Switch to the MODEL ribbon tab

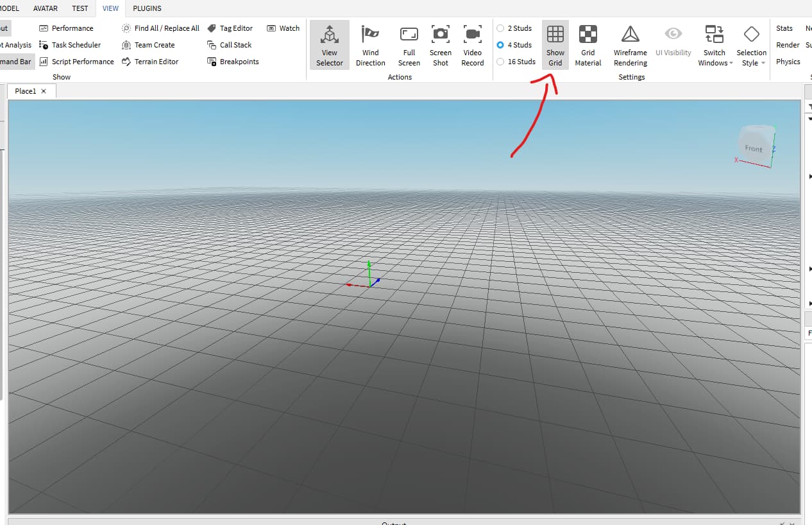[x=8, y=8]
